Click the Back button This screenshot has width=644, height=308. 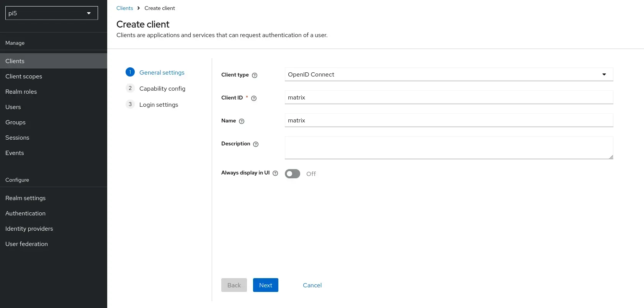[234, 285]
